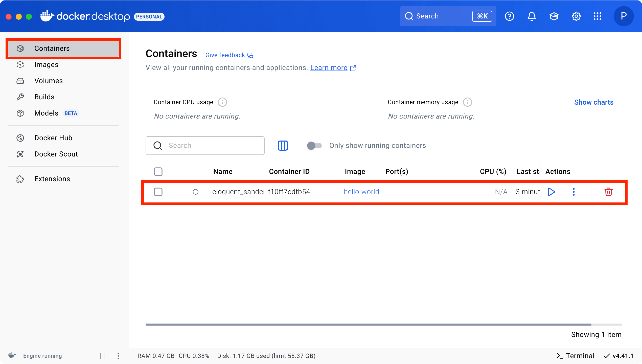Go to the Volumes section
The width and height of the screenshot is (642, 364).
tap(63, 81)
